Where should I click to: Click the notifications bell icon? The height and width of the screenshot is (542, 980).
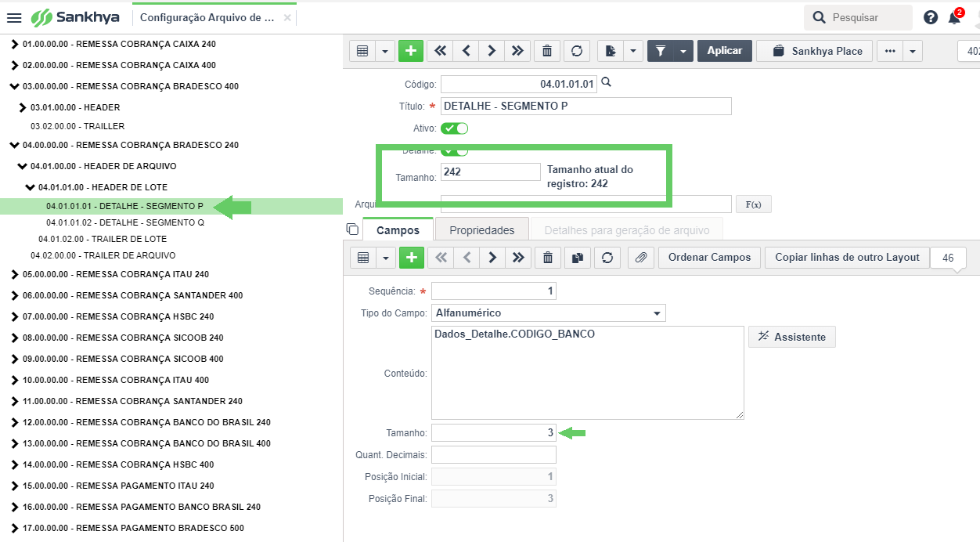954,18
